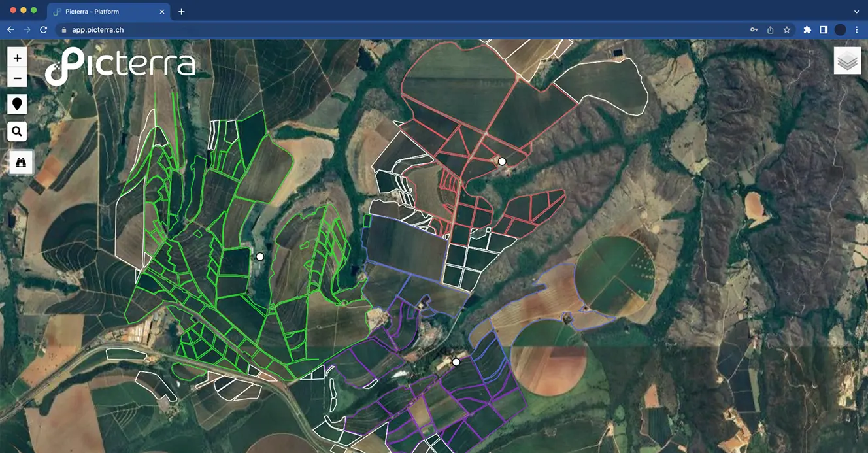Image resolution: width=868 pixels, height=453 pixels.
Task: Reload the Picterra page
Action: click(44, 30)
